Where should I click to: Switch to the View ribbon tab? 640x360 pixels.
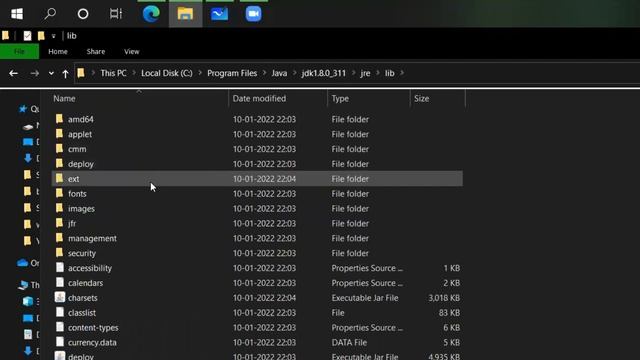click(x=131, y=51)
